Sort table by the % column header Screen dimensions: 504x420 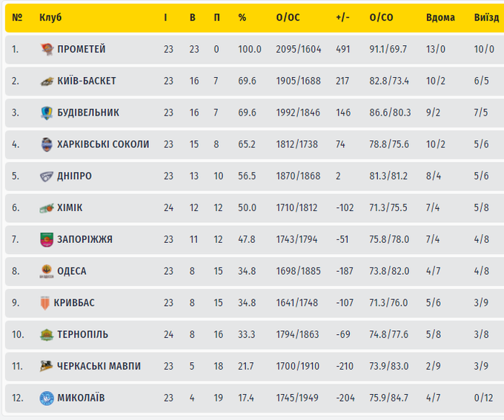point(242,18)
